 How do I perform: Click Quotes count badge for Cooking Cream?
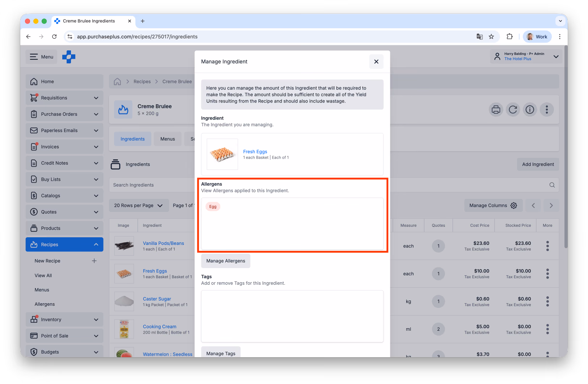[438, 329]
